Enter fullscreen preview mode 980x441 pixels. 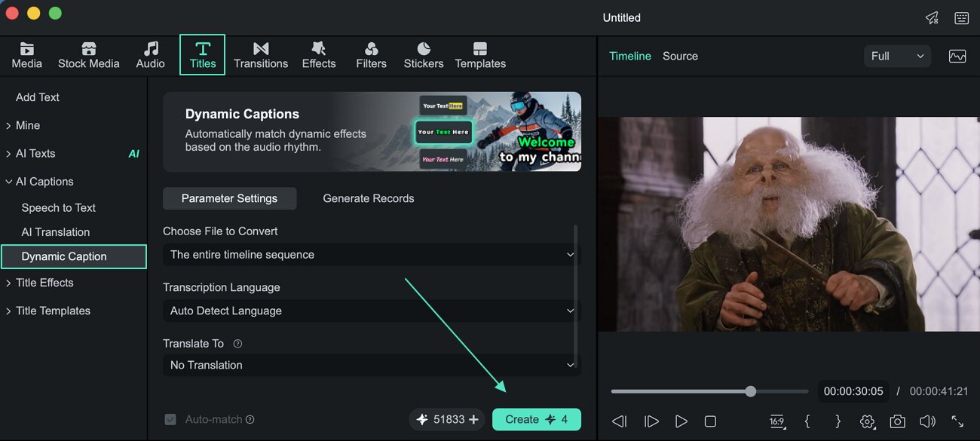pyautogui.click(x=957, y=421)
